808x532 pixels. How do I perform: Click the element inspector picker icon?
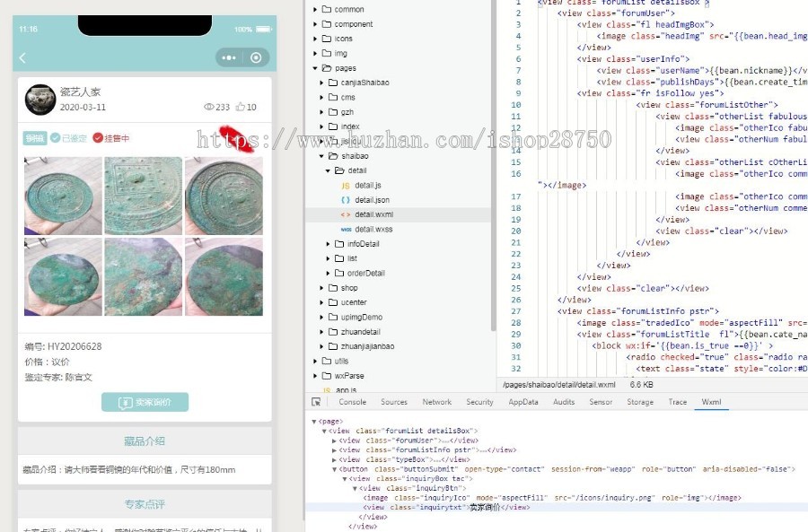tap(316, 402)
